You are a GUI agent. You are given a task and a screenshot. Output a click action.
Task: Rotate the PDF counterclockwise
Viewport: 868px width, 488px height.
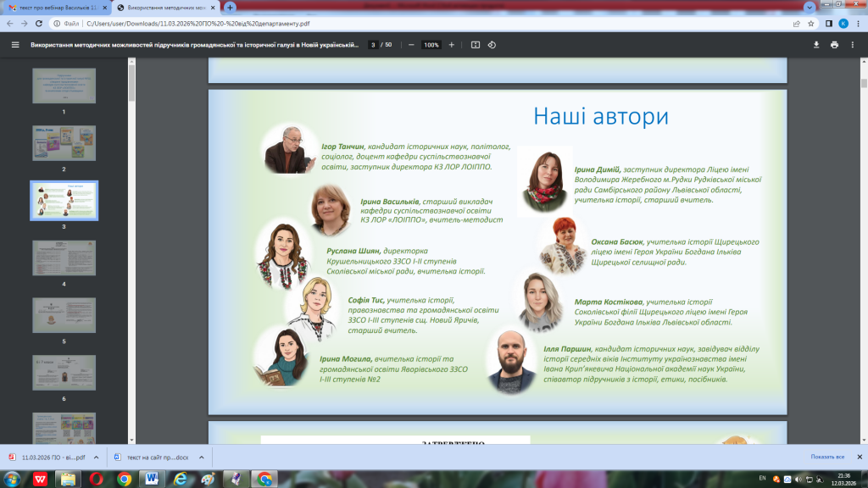[492, 44]
